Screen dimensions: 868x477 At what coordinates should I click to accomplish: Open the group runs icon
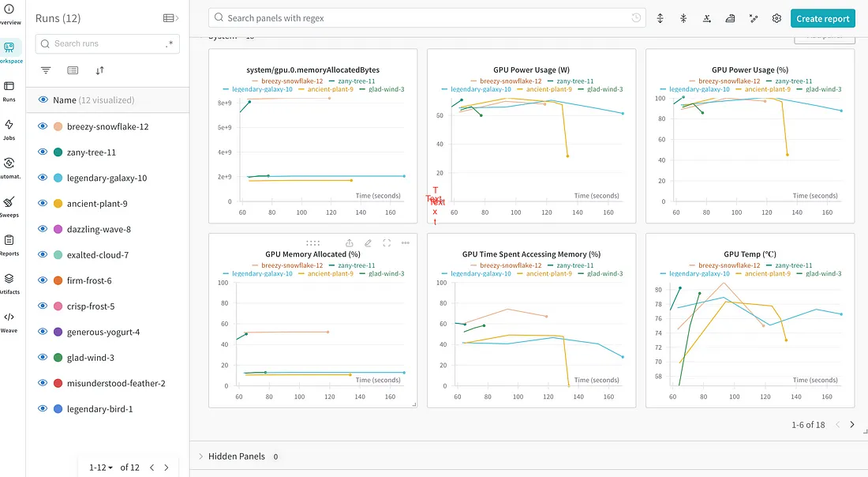click(73, 70)
